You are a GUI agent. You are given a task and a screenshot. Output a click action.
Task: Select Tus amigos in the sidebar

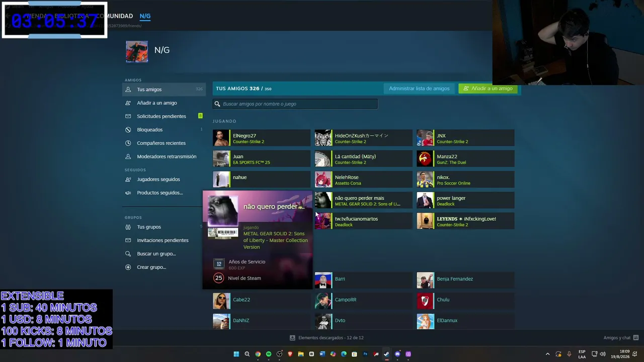164,89
